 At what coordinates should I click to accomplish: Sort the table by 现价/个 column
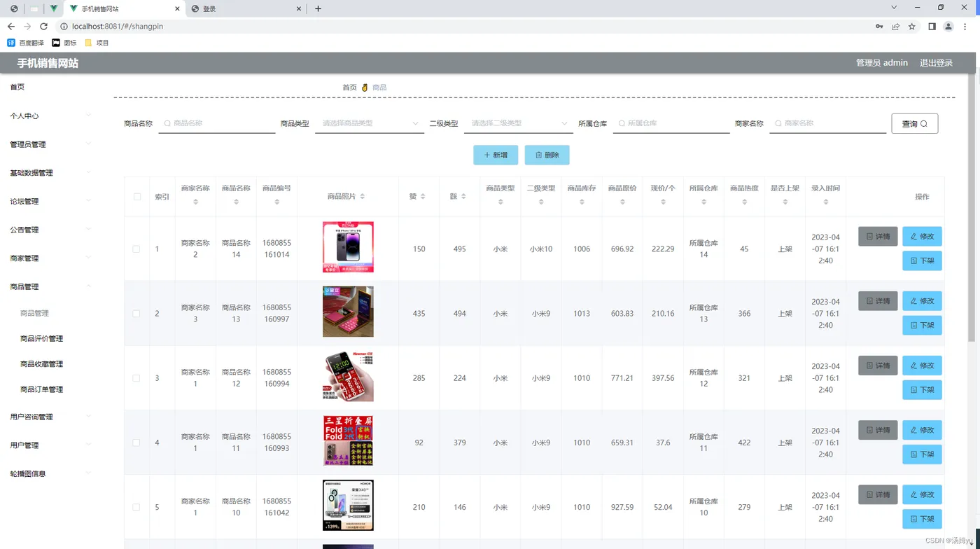[663, 202]
